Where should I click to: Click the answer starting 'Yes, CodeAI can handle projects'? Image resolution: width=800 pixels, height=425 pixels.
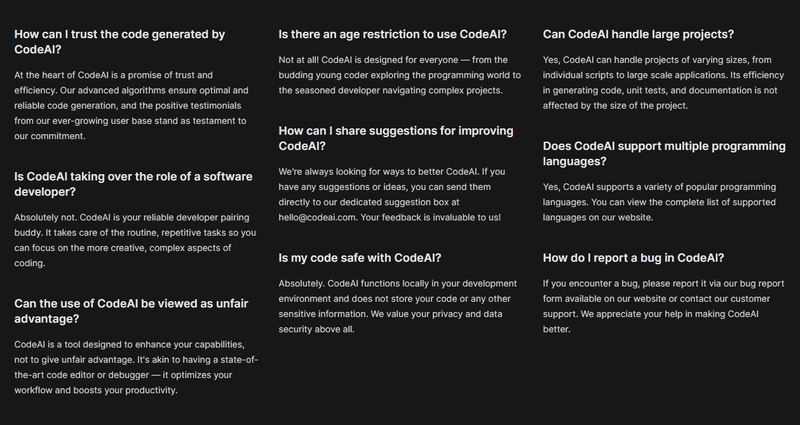[663, 83]
